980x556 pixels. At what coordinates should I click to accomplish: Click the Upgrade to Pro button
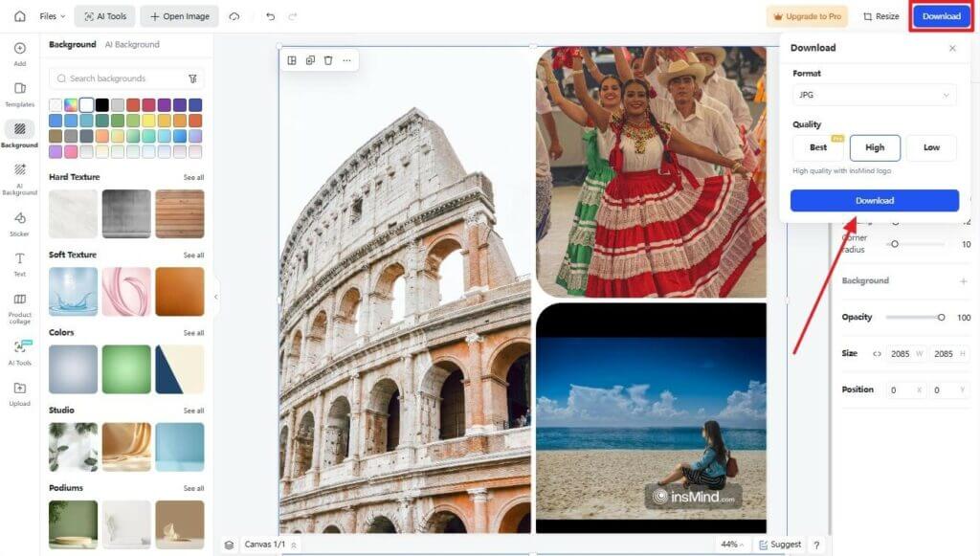click(807, 16)
